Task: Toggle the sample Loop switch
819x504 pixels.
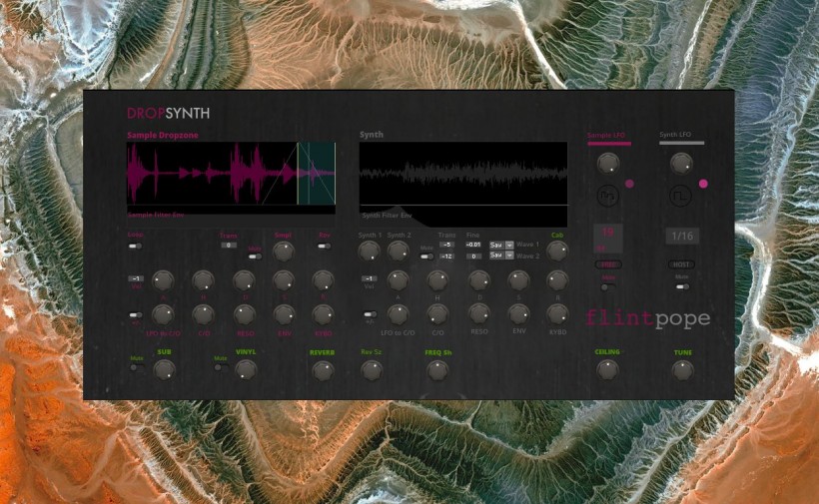Action: click(134, 246)
